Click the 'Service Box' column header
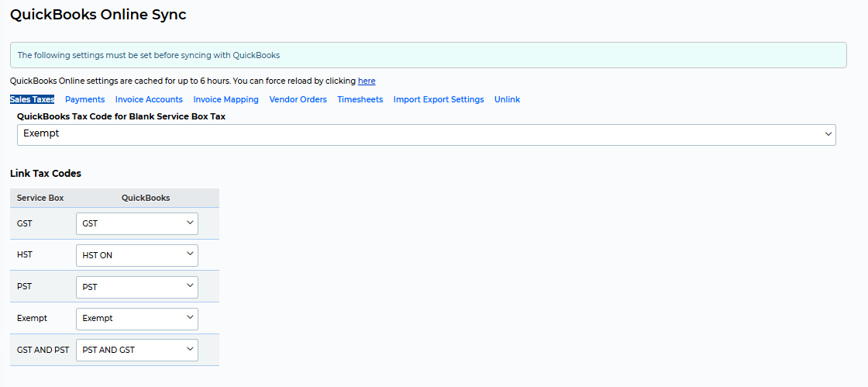This screenshot has height=387, width=868. 40,198
